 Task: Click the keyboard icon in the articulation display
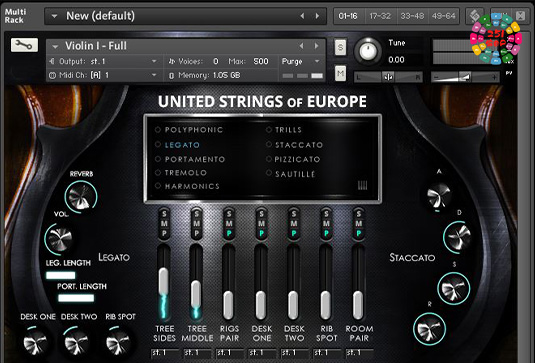point(362,185)
